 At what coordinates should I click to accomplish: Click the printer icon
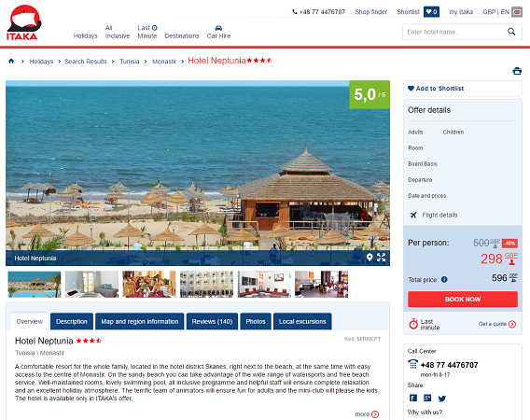click(x=517, y=71)
